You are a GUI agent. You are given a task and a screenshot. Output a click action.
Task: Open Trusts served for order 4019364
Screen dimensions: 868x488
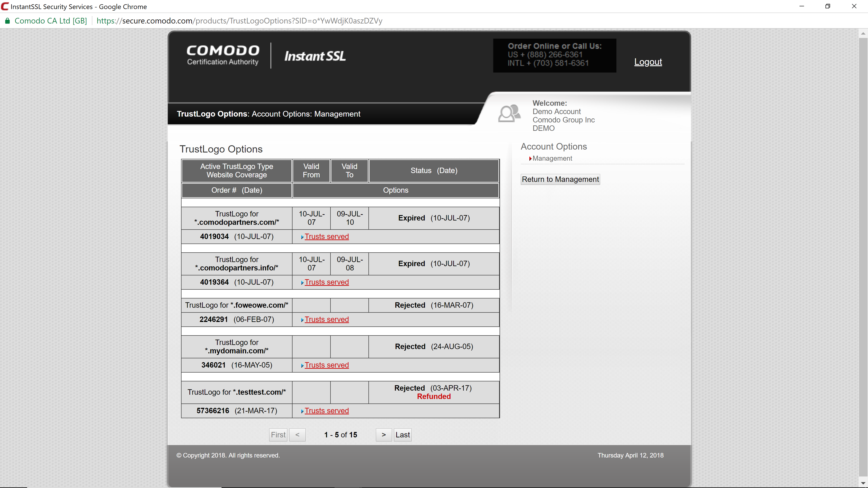coord(326,282)
